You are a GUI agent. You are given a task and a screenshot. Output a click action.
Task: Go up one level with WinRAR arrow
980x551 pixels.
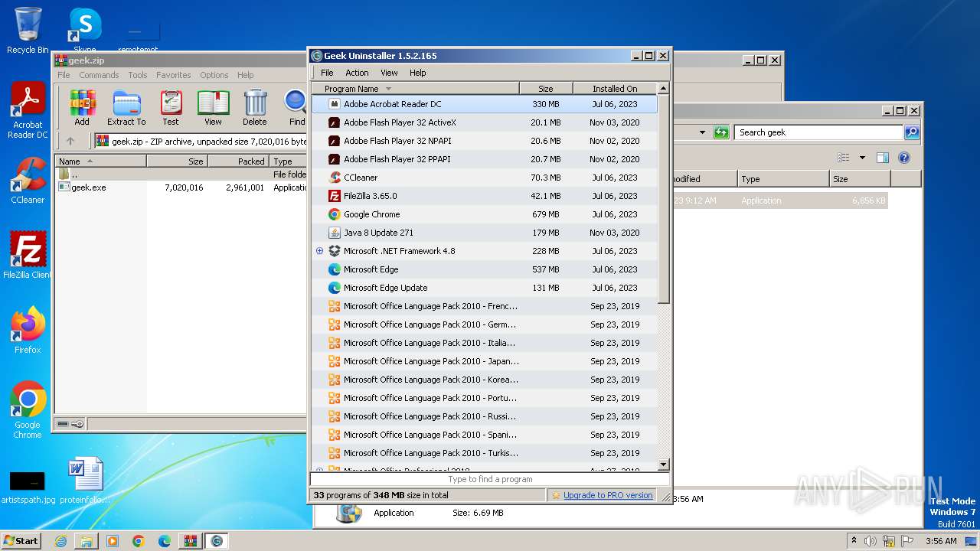pos(70,141)
